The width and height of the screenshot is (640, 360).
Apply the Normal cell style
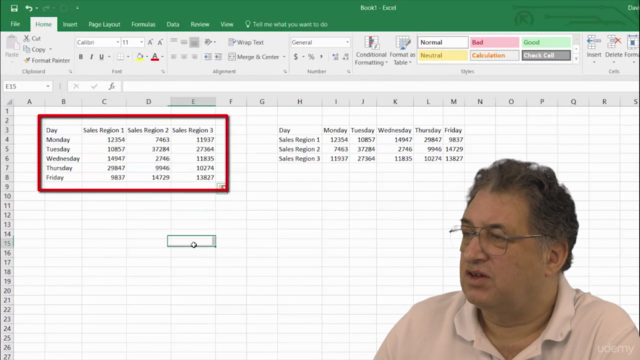click(x=442, y=42)
